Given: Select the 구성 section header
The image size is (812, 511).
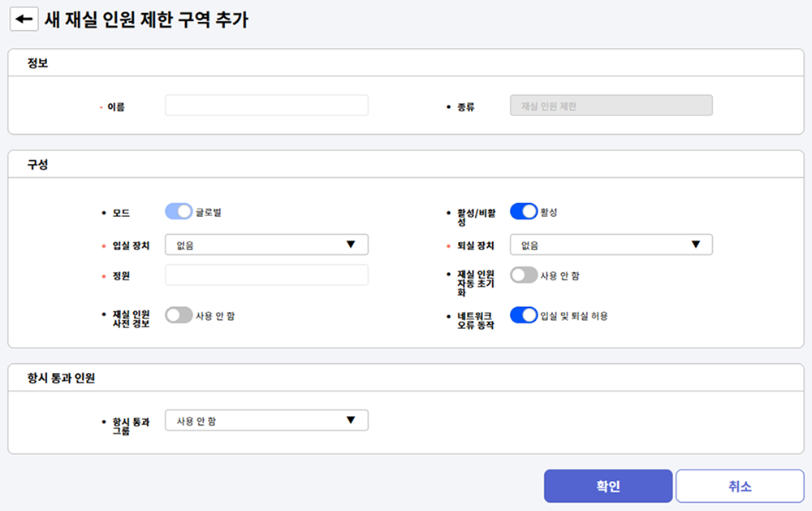Looking at the screenshot, I should point(37,164).
